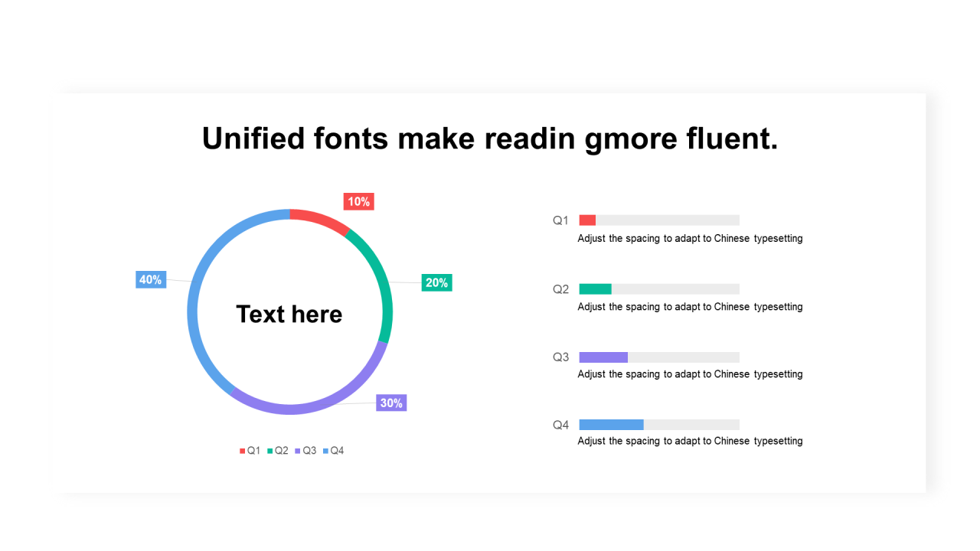Select the blue 40% data label
This screenshot has height=551, width=980.
[151, 279]
